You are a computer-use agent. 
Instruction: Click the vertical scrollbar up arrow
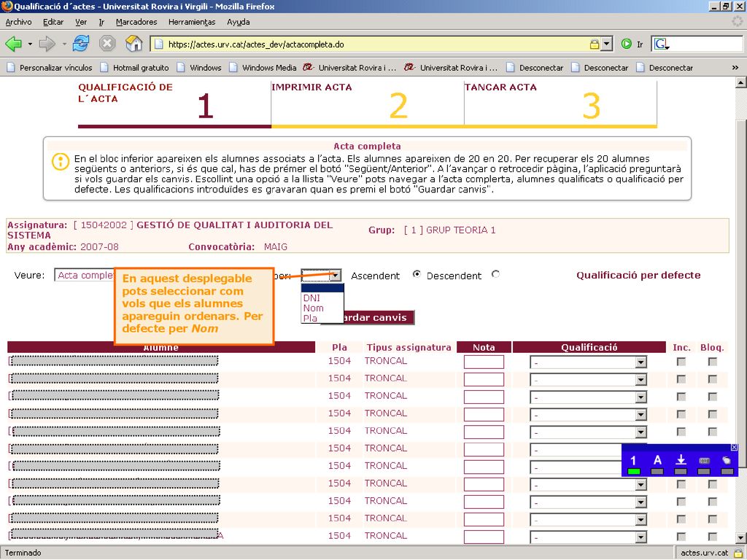pos(741,82)
